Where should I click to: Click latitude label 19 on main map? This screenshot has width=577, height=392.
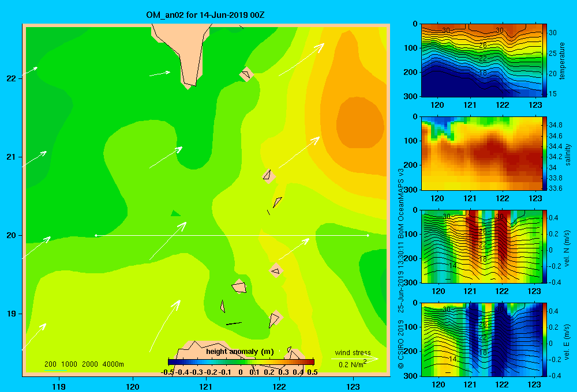click(x=12, y=314)
